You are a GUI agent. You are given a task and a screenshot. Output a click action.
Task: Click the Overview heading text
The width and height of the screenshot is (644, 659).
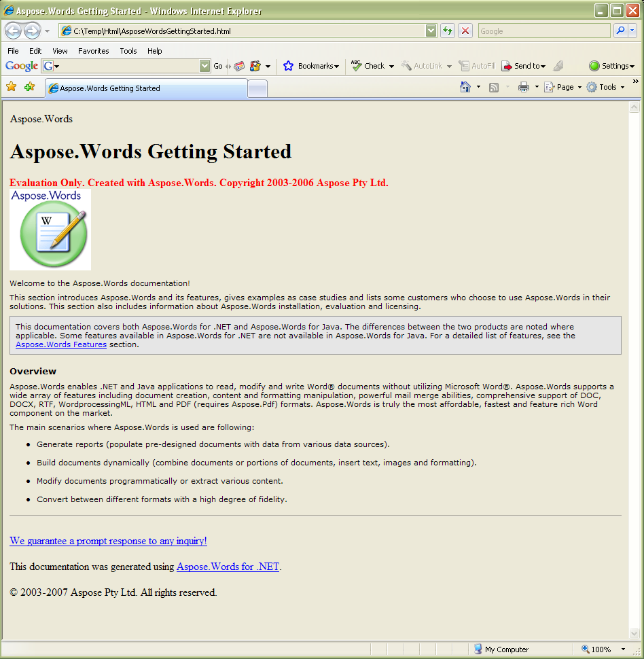(33, 371)
